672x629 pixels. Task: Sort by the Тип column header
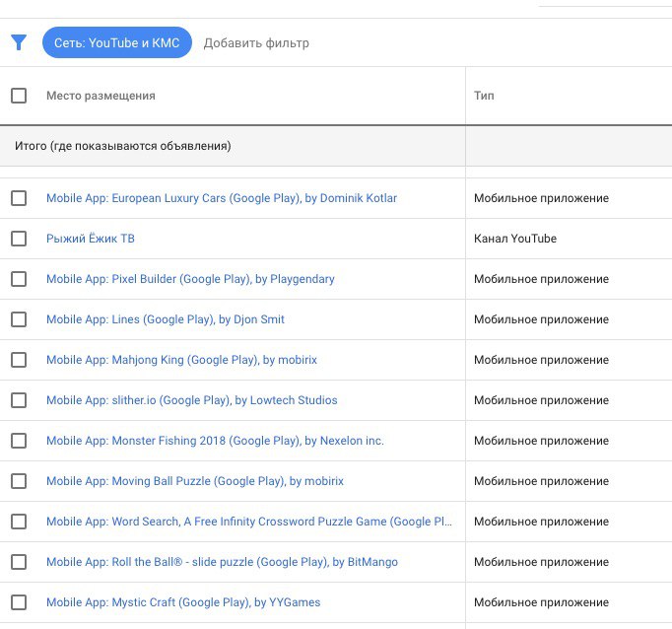coord(484,96)
